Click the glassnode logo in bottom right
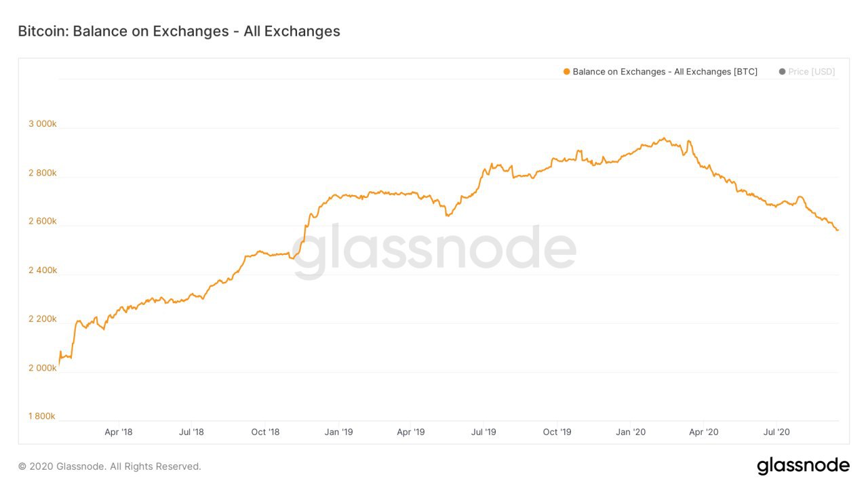The height and width of the screenshot is (488, 868). tap(803, 466)
